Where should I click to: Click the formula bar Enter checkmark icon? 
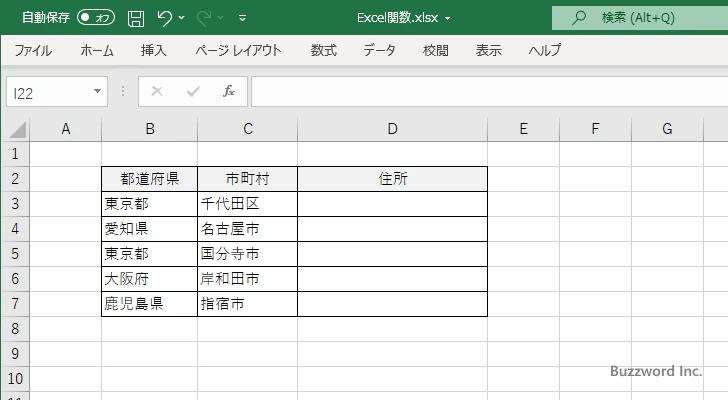tap(193, 91)
